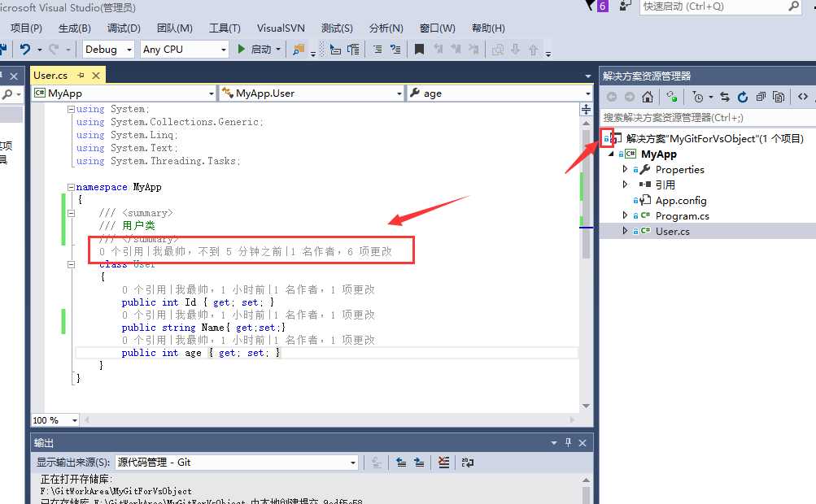Click go to next message icon in Output
Viewport: 816px width, 504px height.
click(419, 462)
